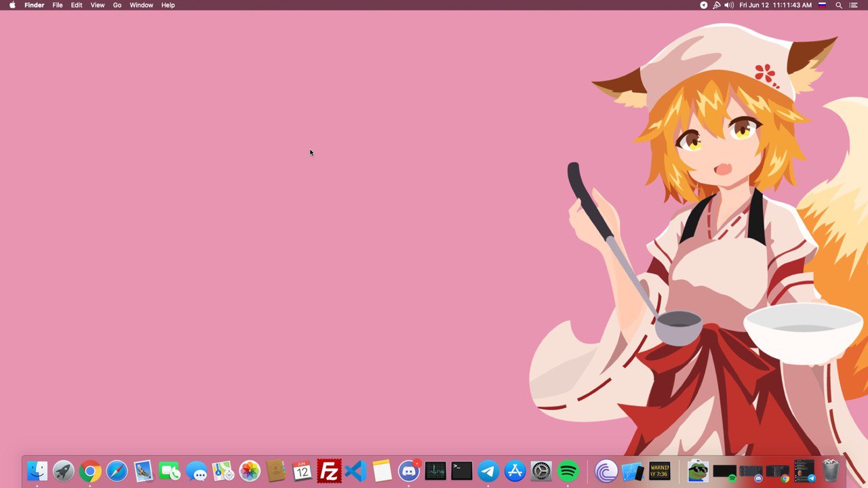Open Notification Center list icon
The image size is (868, 488).
pyautogui.click(x=854, y=5)
